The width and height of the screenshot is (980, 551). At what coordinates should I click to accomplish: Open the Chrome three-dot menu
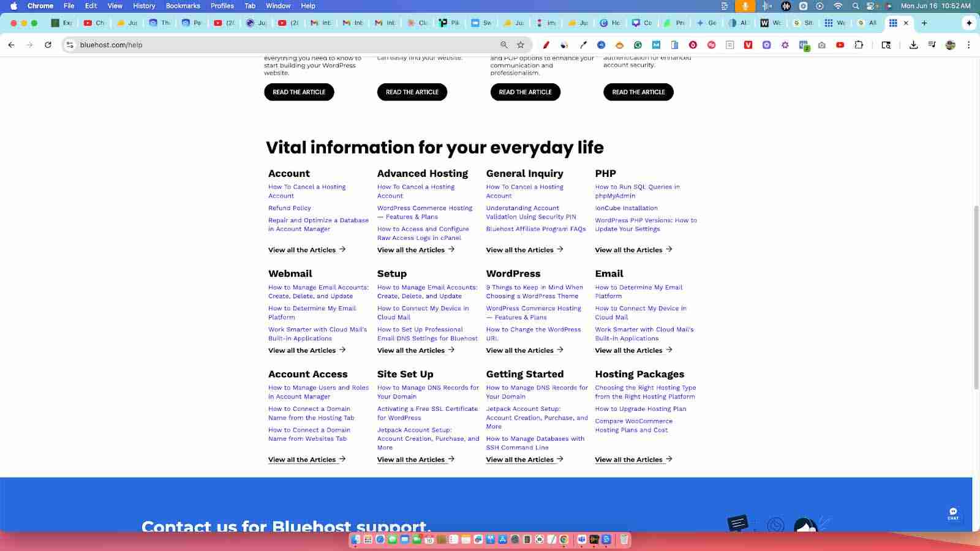pyautogui.click(x=968, y=45)
